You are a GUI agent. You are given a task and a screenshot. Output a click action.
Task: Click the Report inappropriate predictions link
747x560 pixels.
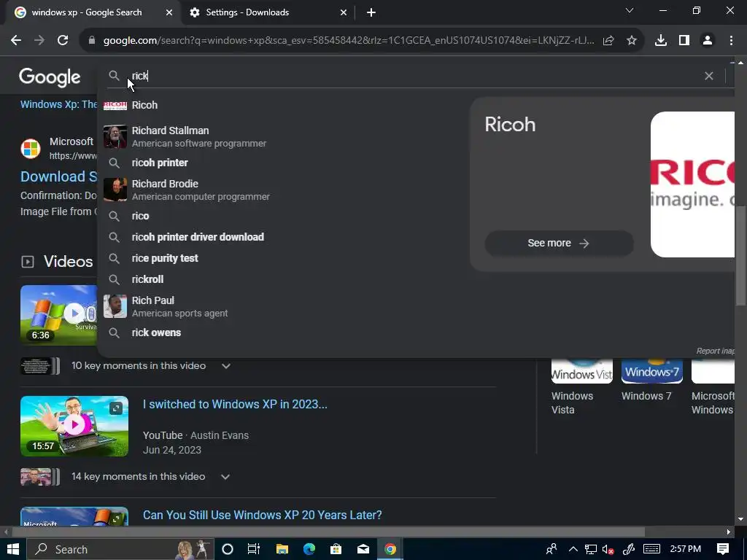715,351
